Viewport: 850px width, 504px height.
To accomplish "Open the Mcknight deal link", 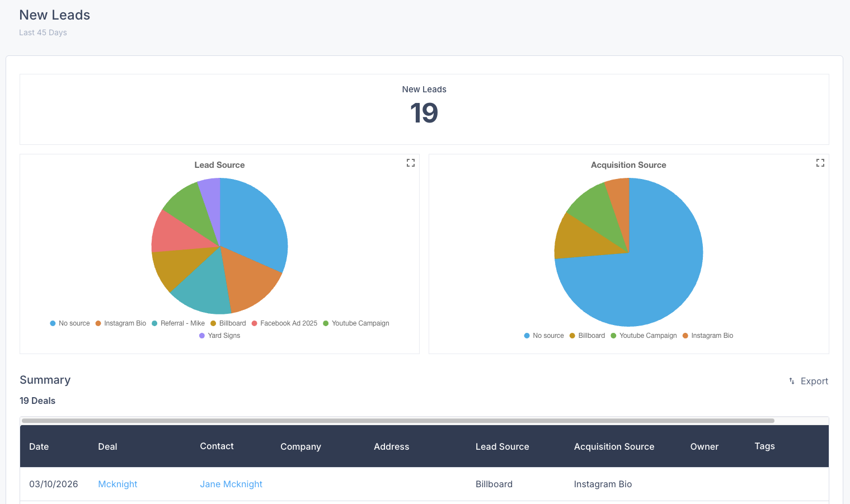I will tap(118, 484).
